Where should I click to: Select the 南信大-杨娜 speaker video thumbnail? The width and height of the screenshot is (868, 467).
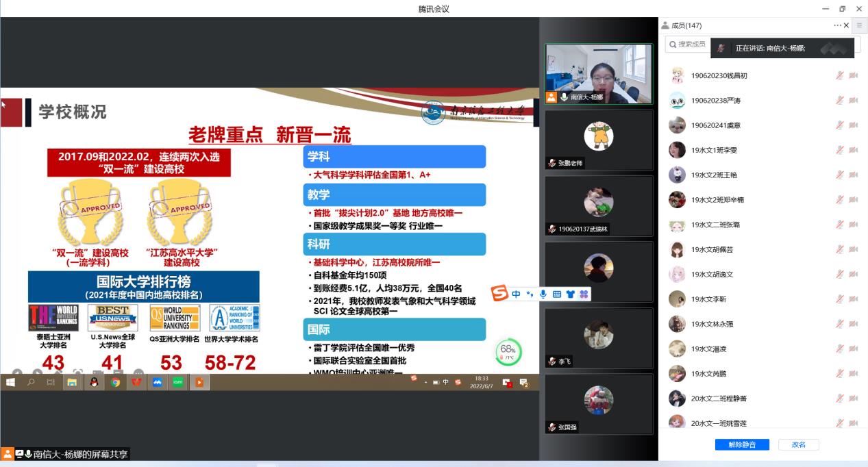[x=599, y=74]
